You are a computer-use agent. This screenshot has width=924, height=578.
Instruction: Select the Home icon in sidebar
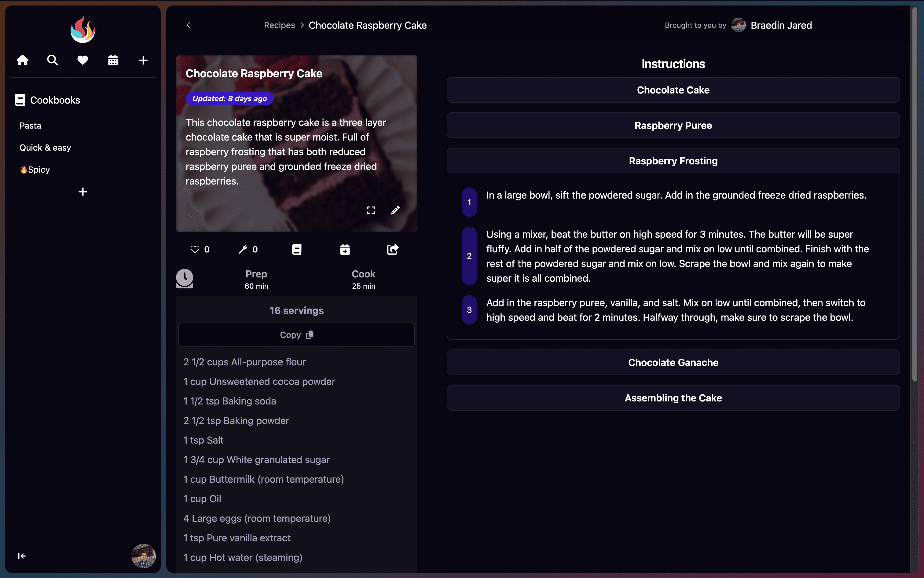(x=22, y=60)
